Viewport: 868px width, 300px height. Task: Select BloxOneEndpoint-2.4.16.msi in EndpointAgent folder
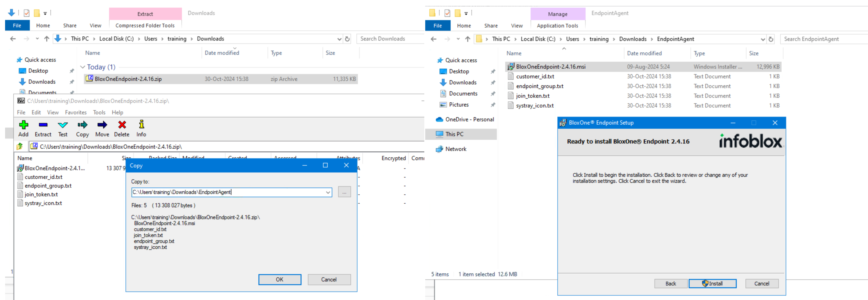pyautogui.click(x=643, y=67)
